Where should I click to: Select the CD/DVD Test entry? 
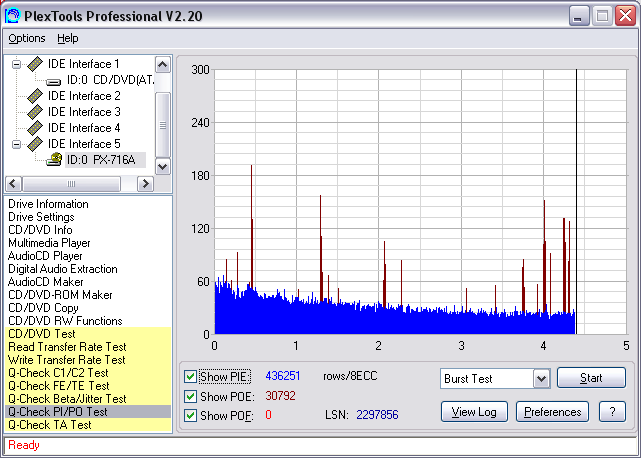[88, 334]
